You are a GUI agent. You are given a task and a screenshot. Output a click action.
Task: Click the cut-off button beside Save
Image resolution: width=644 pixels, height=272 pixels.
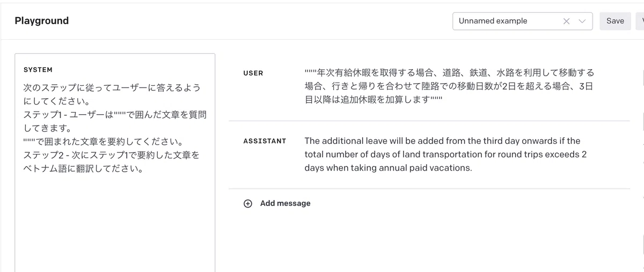point(640,21)
